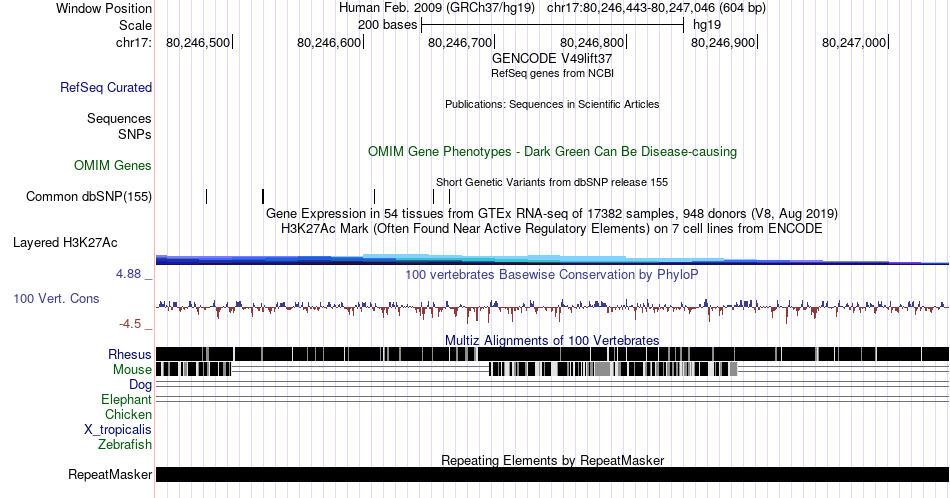Click the Elephant alignment label
This screenshot has width=950, height=498.
(127, 399)
